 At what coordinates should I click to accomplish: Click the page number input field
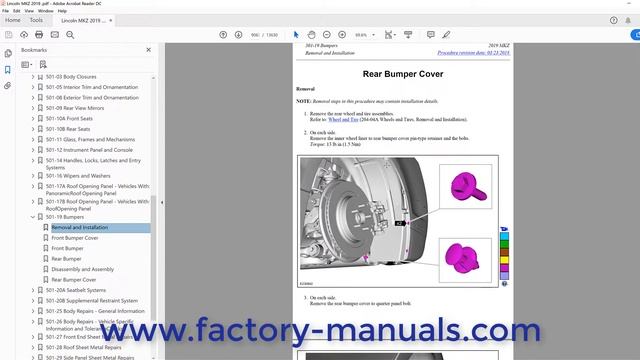click(255, 35)
